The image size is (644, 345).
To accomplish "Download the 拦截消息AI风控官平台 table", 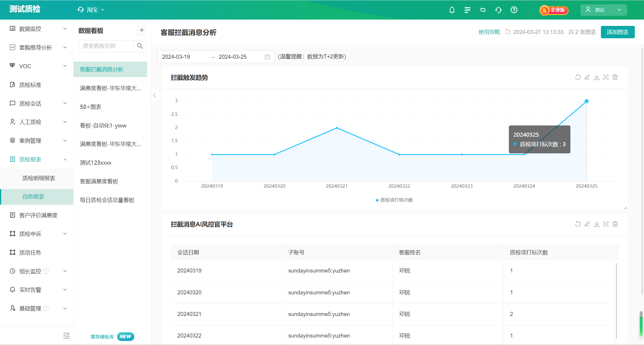I will (x=597, y=224).
